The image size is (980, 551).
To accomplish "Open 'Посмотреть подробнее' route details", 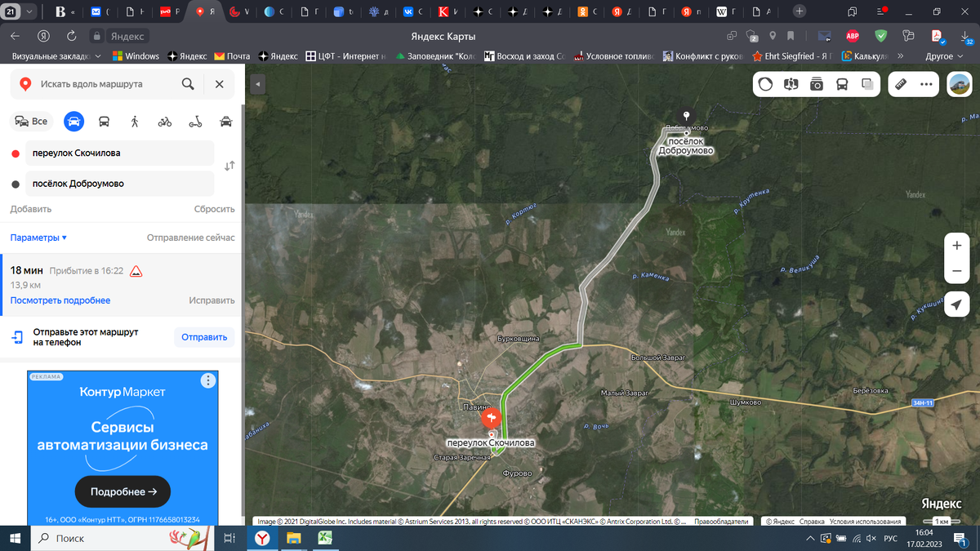I will (60, 300).
